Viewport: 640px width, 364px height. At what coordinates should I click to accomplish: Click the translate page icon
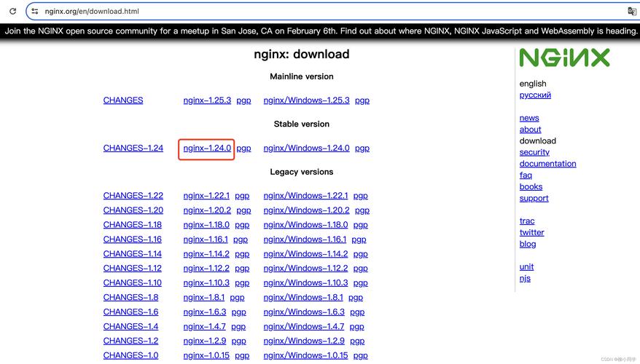click(632, 11)
